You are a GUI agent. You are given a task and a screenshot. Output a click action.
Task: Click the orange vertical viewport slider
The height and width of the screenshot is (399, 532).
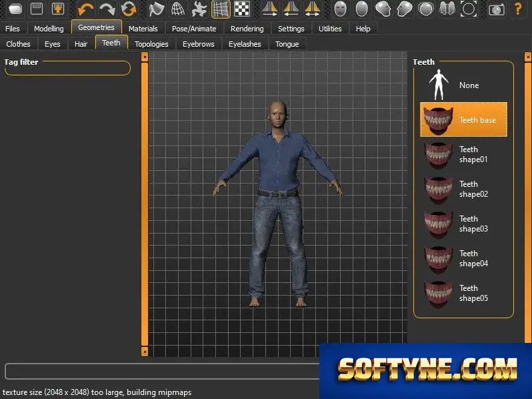tap(145, 204)
